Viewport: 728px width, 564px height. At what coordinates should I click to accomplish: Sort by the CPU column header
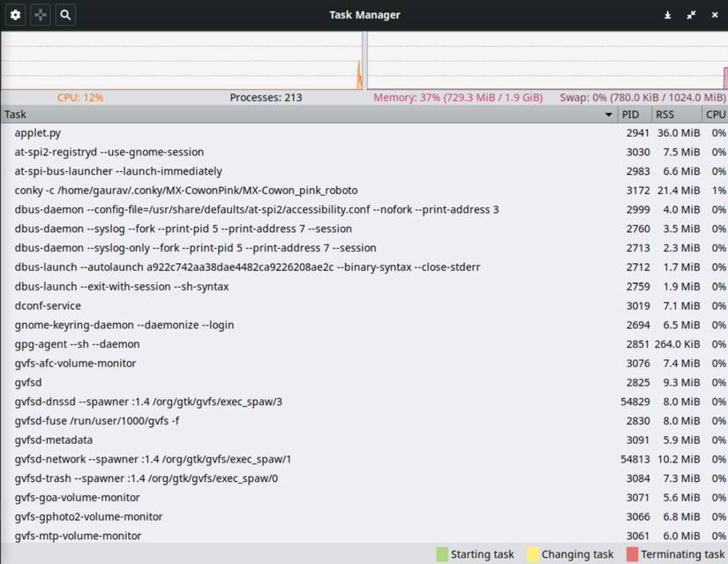point(715,114)
